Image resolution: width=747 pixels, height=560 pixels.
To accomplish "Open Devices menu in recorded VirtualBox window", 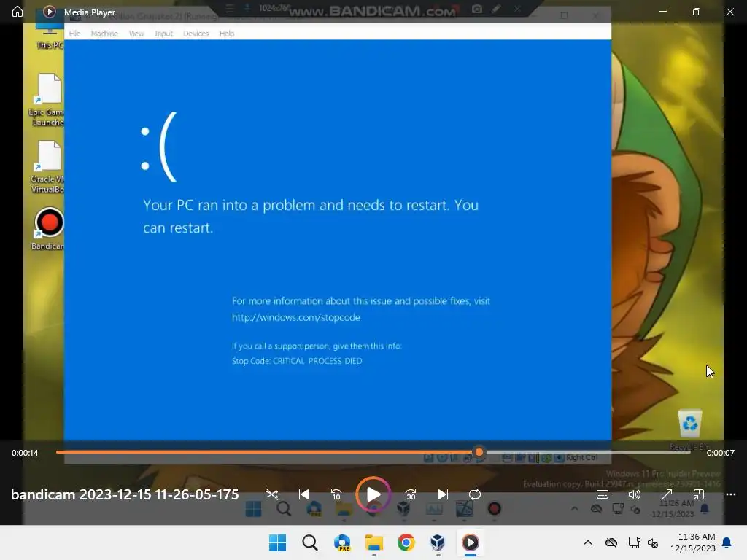I will tap(196, 34).
